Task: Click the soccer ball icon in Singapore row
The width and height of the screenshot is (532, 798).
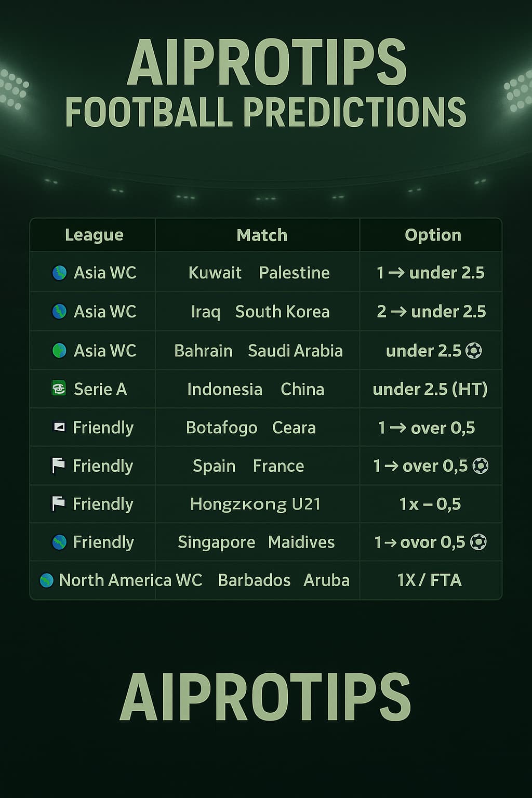Action: tap(478, 542)
